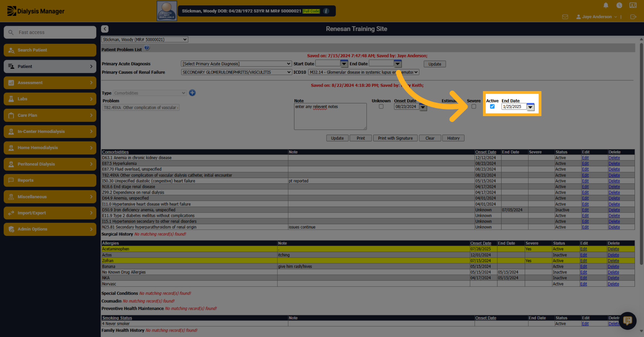This screenshot has width=644, height=337.
Task: Open the chat support bubble icon
Action: pos(627,320)
